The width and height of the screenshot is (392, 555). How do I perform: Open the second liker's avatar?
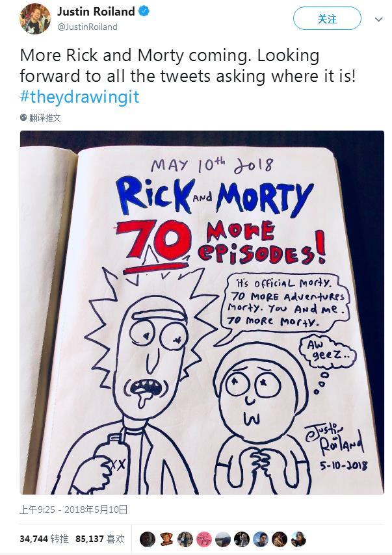(166, 539)
